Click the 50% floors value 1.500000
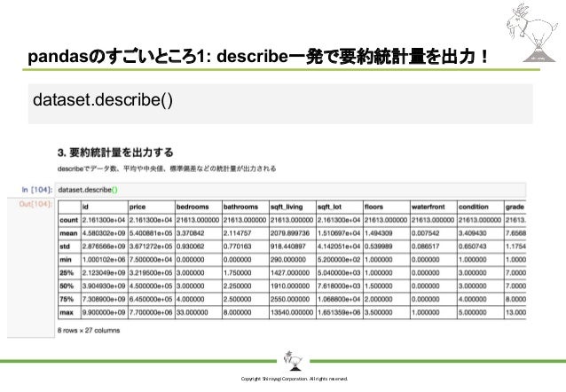 click(378, 286)
